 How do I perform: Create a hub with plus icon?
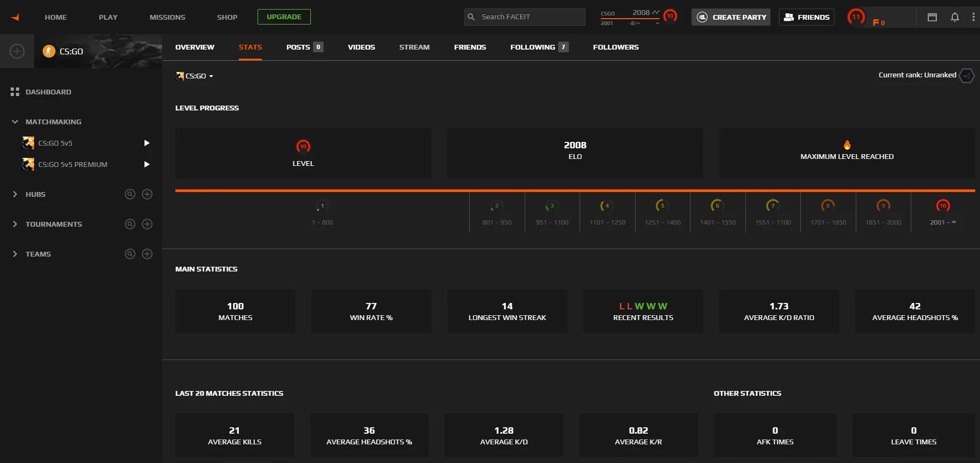147,194
